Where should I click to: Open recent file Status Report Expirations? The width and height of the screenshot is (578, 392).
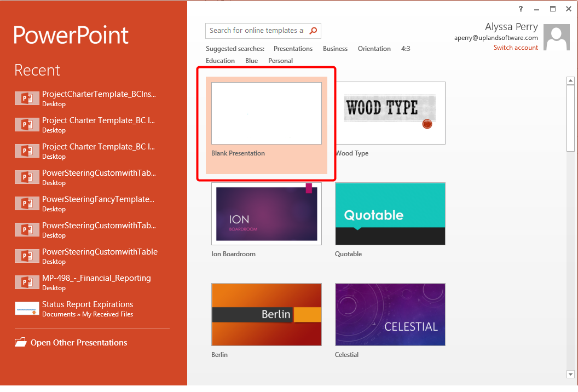point(92,309)
